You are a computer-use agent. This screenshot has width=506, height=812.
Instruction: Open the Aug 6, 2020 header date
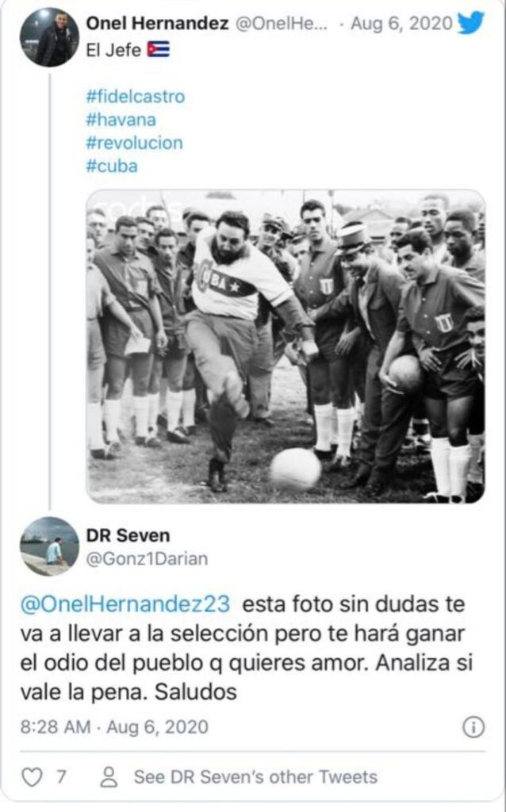[x=401, y=24]
